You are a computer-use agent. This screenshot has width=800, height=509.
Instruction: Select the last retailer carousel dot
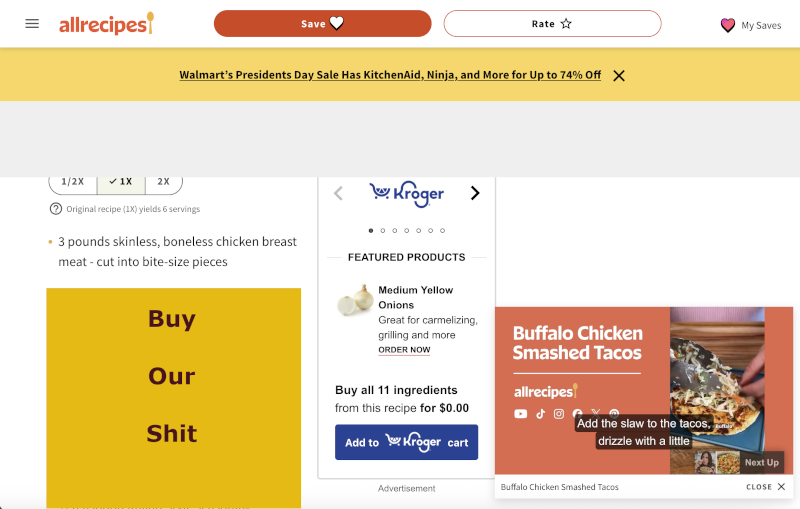coord(443,231)
